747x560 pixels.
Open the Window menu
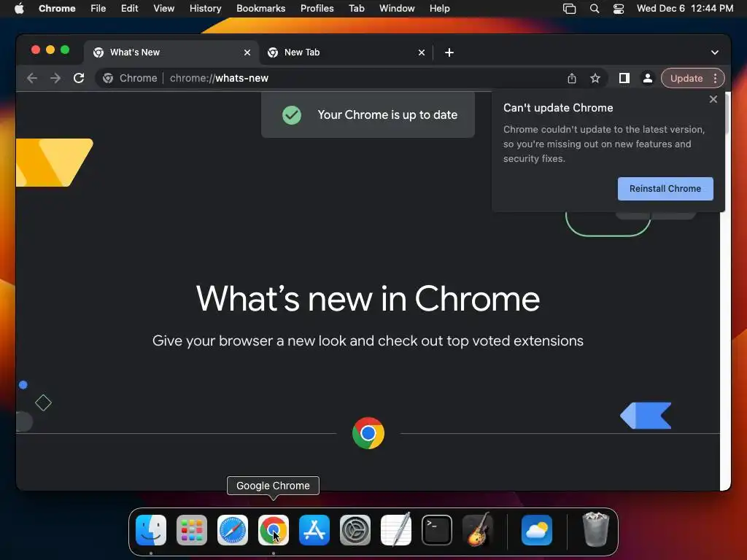[397, 8]
